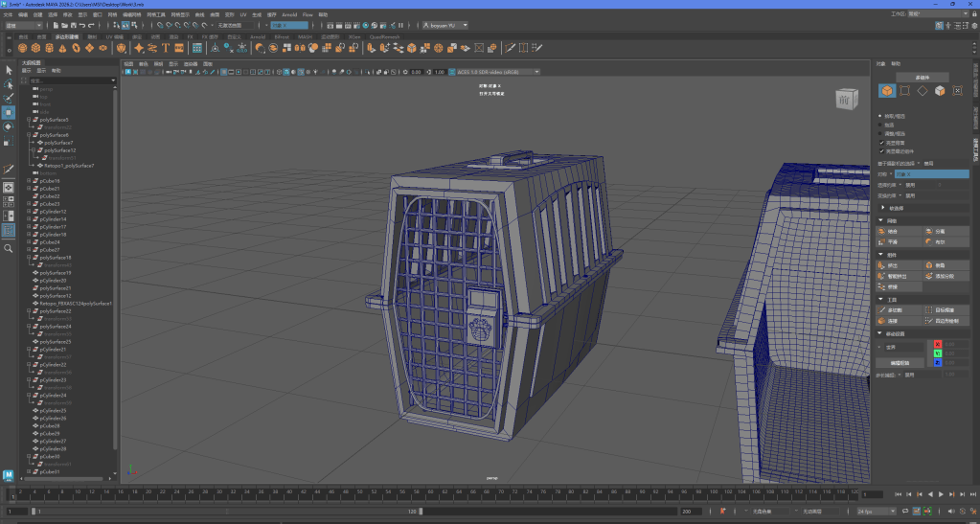
Task: Click the polygon text (T) shelf icon
Action: [165, 48]
